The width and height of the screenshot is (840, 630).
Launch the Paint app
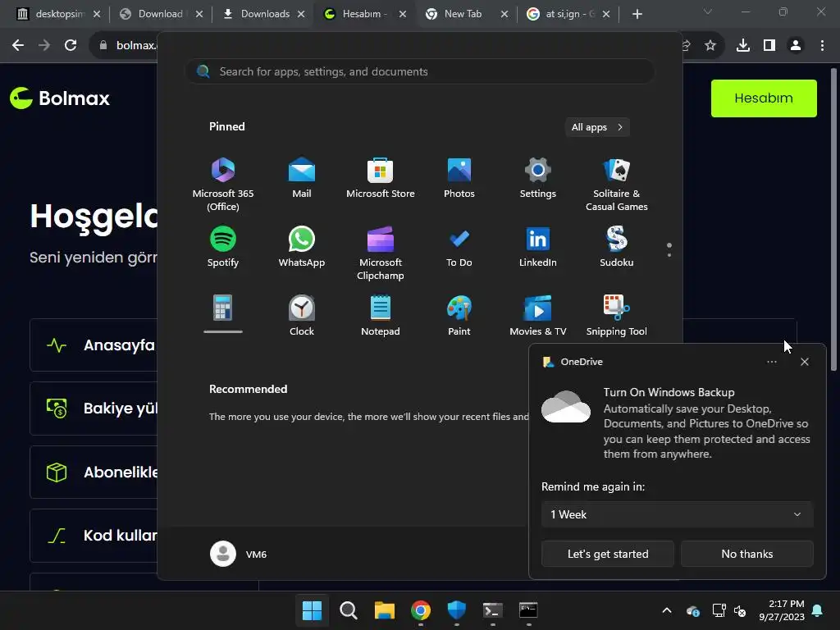tap(459, 315)
